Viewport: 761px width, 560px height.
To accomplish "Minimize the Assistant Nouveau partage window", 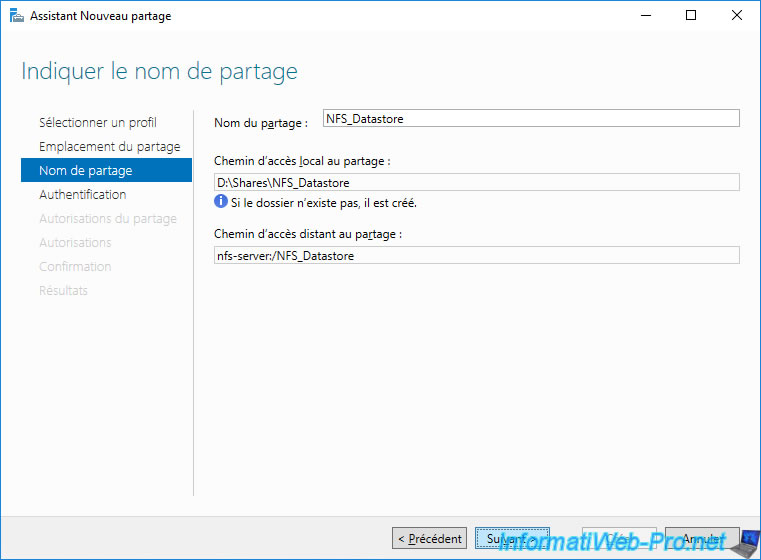I will point(645,16).
